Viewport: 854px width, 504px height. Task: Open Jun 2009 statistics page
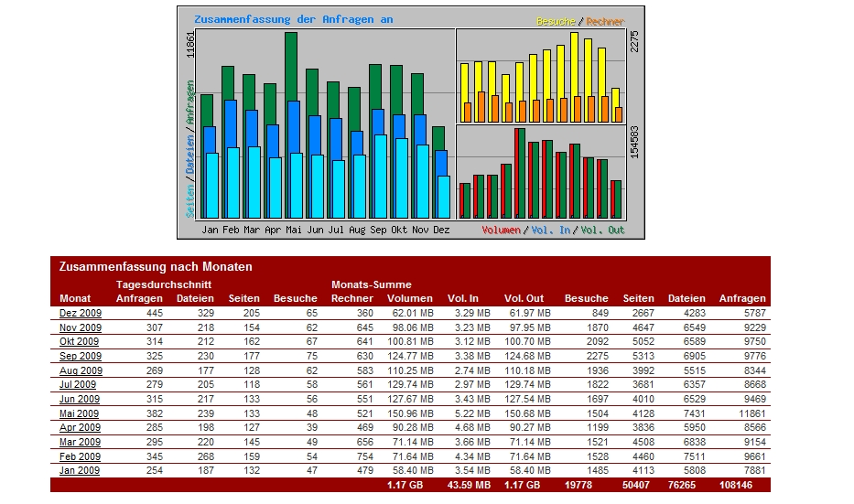pos(80,399)
